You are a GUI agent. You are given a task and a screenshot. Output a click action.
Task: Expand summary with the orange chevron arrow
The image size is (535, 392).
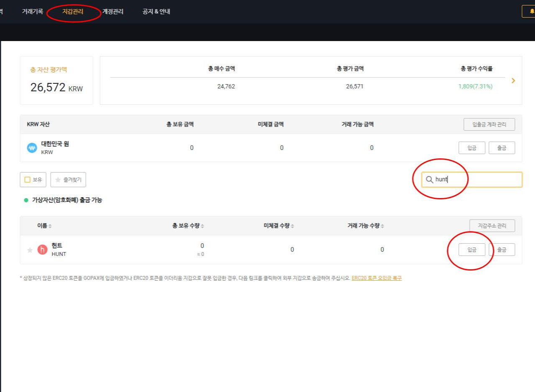click(513, 80)
